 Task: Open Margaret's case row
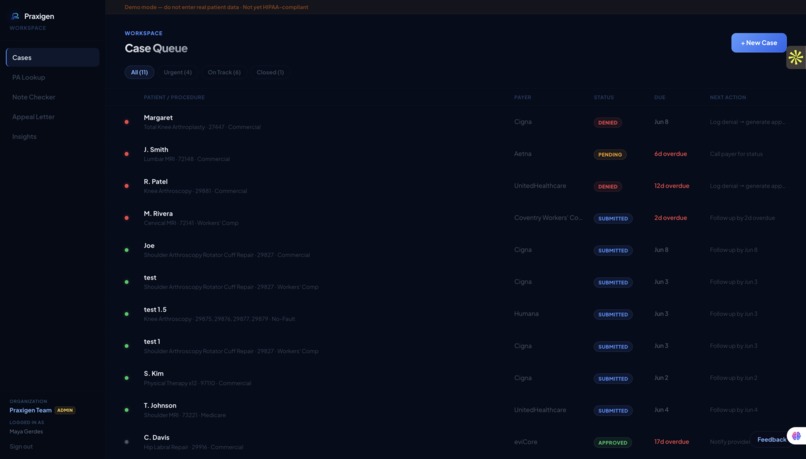point(455,122)
